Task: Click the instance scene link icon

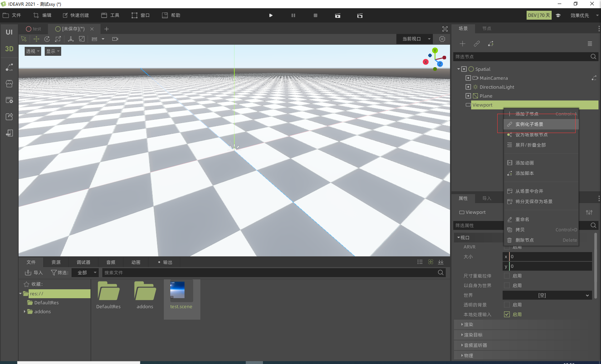Action: point(477,44)
